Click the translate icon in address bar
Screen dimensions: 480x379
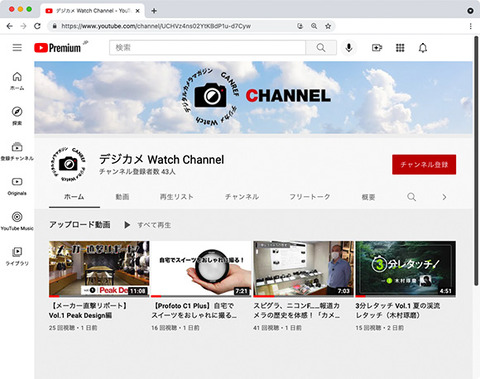click(300, 26)
